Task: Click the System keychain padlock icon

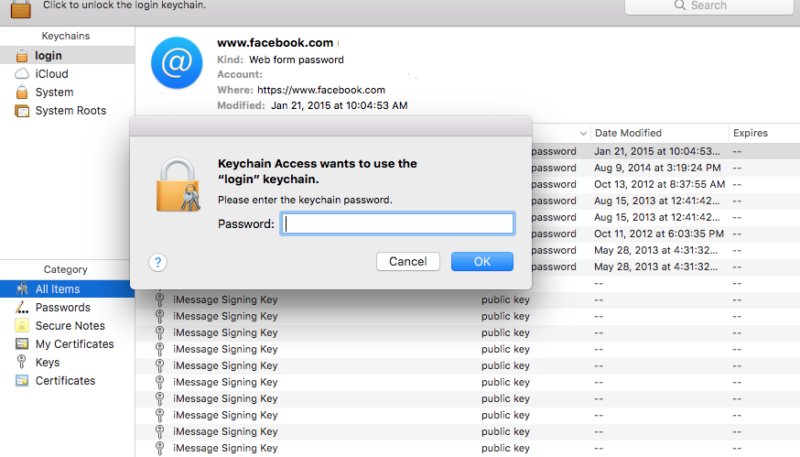Action: pyautogui.click(x=22, y=92)
